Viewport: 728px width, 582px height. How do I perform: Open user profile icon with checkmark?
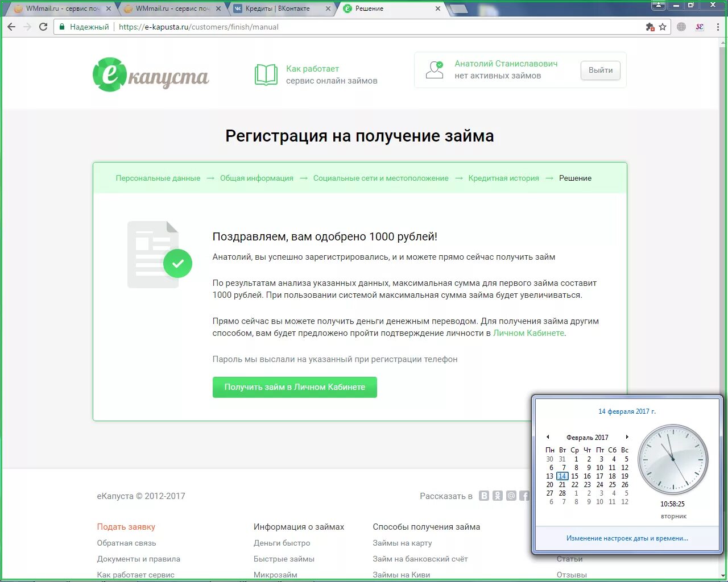(434, 69)
